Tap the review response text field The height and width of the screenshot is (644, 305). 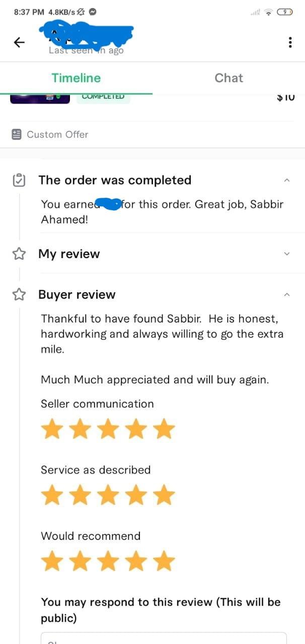click(164, 638)
